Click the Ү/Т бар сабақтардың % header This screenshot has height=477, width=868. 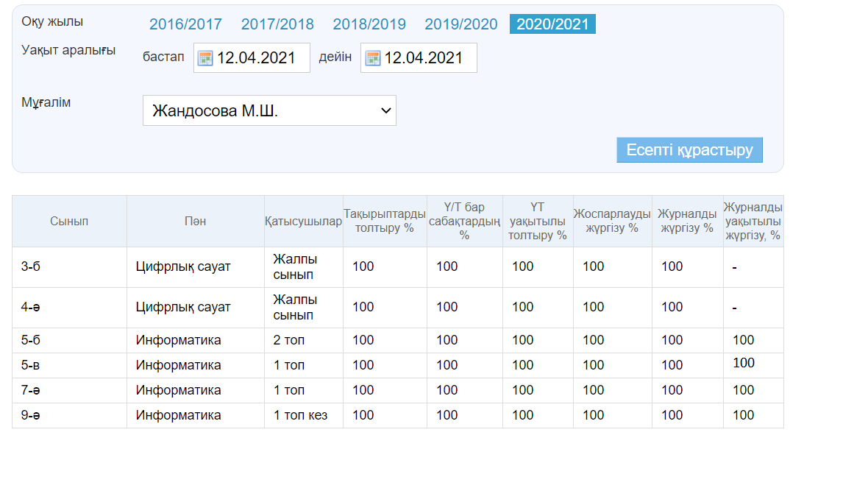[x=464, y=221]
